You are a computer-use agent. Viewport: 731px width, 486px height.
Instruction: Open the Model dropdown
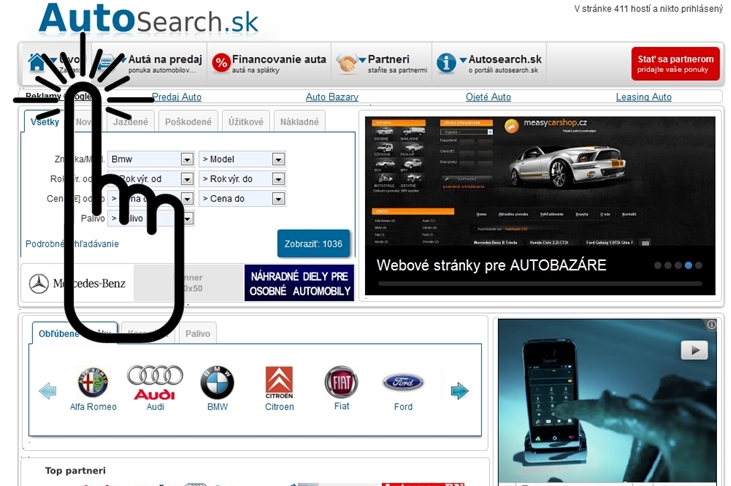pyautogui.click(x=242, y=159)
